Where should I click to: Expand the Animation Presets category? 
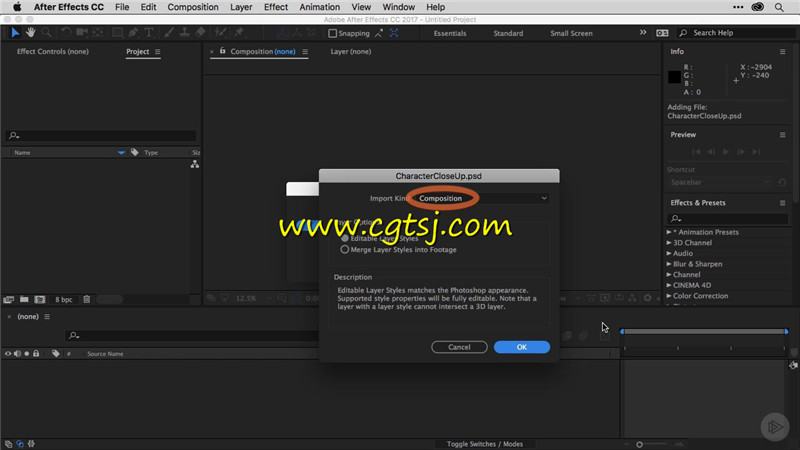click(x=669, y=232)
